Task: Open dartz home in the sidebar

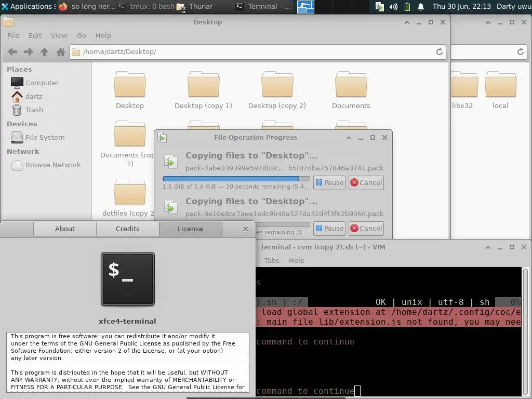Action: 27,96
